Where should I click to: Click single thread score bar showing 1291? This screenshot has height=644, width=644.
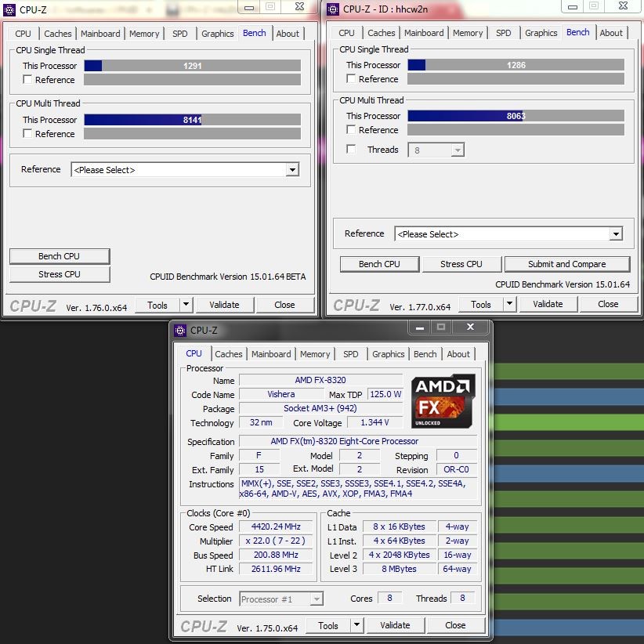tap(193, 66)
